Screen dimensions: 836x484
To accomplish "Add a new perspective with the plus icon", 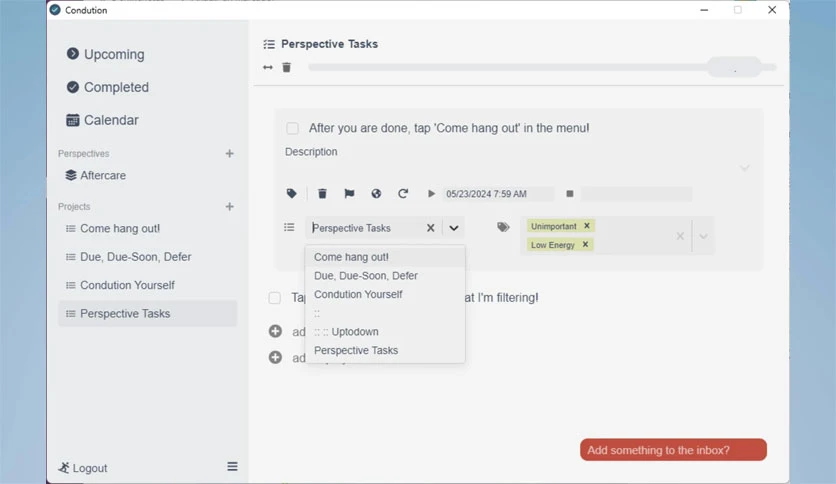I will point(229,154).
